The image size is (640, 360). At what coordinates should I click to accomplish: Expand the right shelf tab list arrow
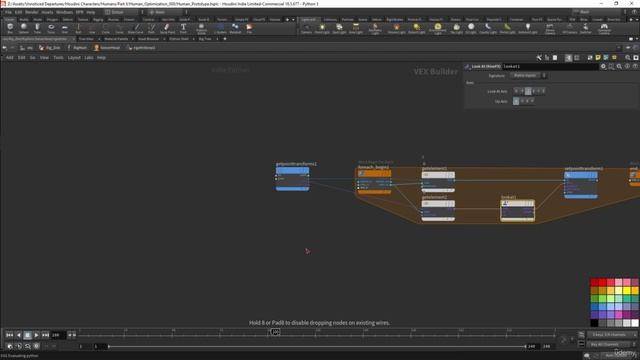coord(636,19)
